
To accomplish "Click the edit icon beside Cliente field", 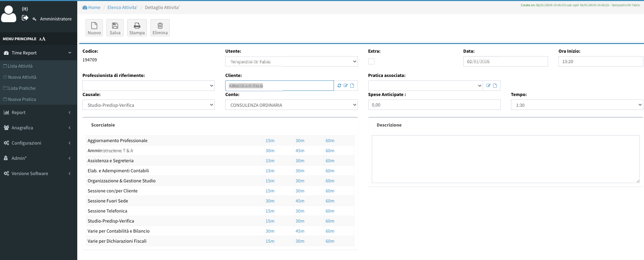I will pyautogui.click(x=346, y=86).
